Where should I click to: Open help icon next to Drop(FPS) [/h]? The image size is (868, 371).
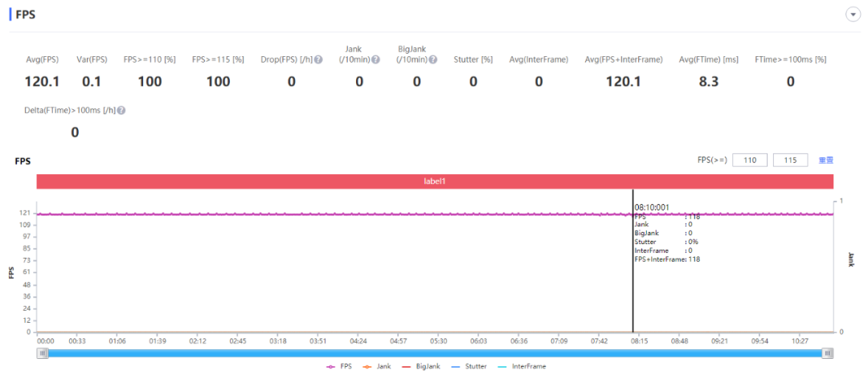pyautogui.click(x=318, y=59)
